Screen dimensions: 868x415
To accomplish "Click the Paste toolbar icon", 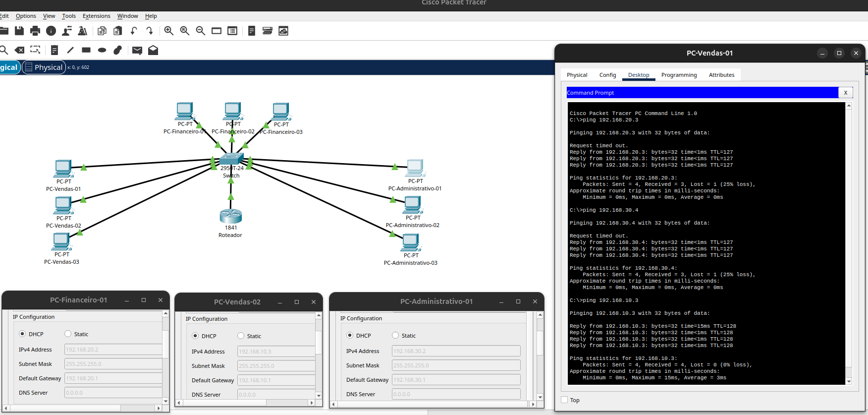I will tap(118, 31).
